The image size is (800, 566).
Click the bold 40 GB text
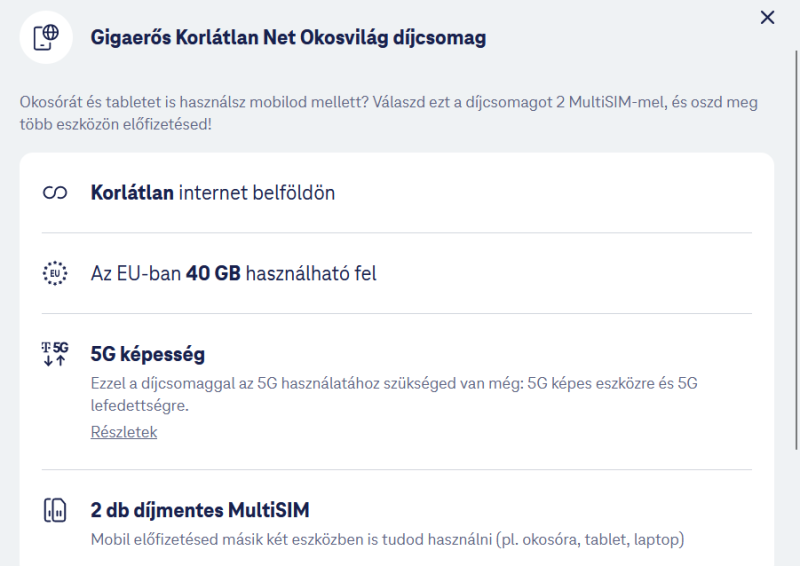(x=213, y=274)
